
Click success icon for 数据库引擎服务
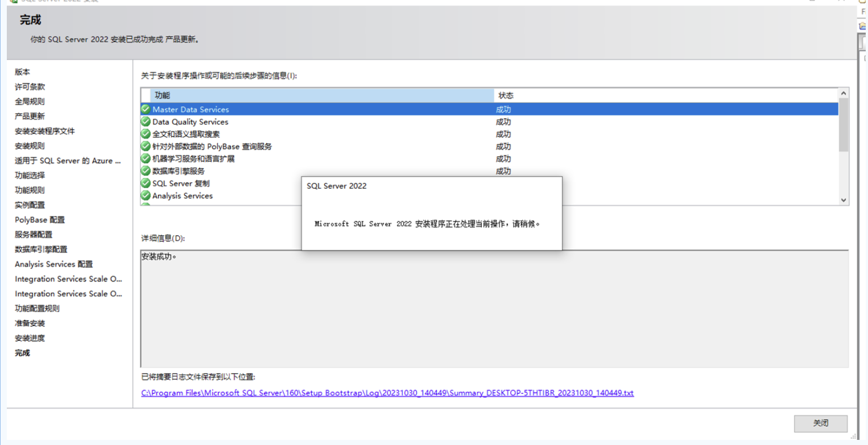click(146, 171)
